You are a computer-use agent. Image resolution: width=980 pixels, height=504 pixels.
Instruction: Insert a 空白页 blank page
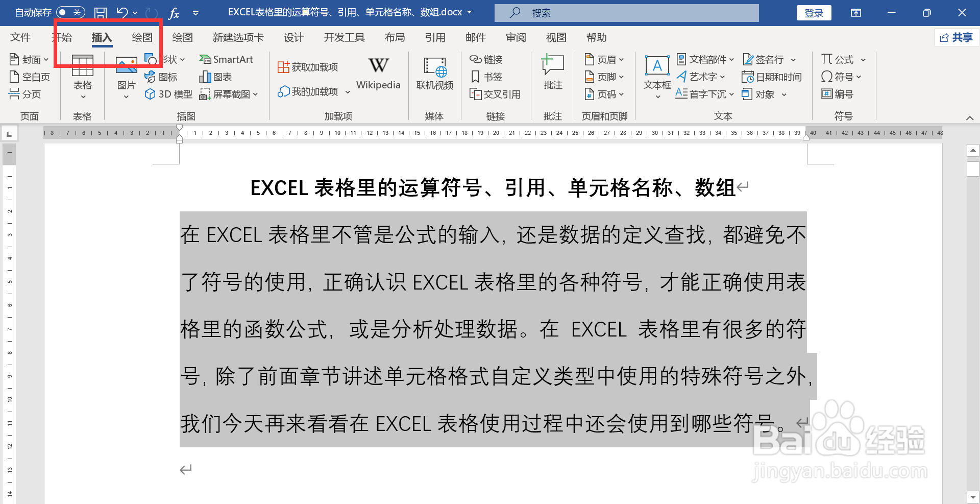coord(30,77)
